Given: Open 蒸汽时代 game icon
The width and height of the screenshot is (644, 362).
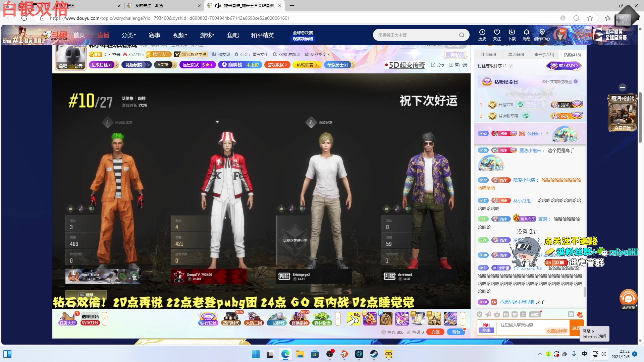Looking at the screenshot, I should [x=231, y=319].
